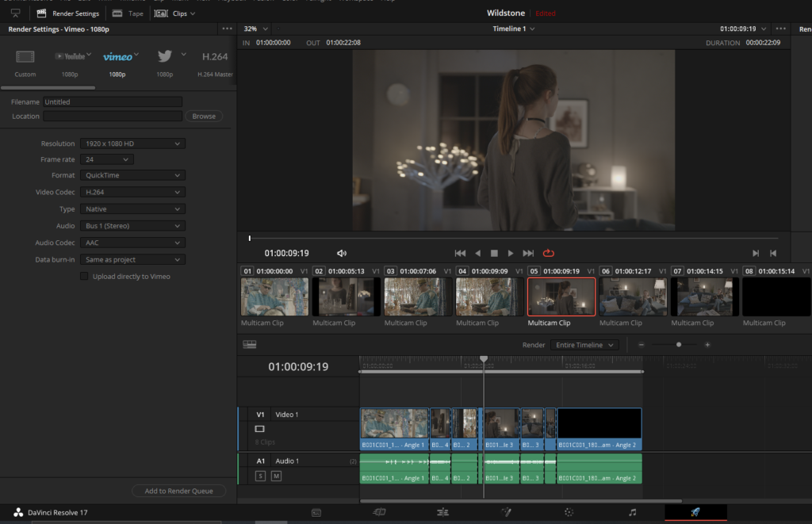Stop playback in the viewer
The image size is (812, 524).
(494, 253)
